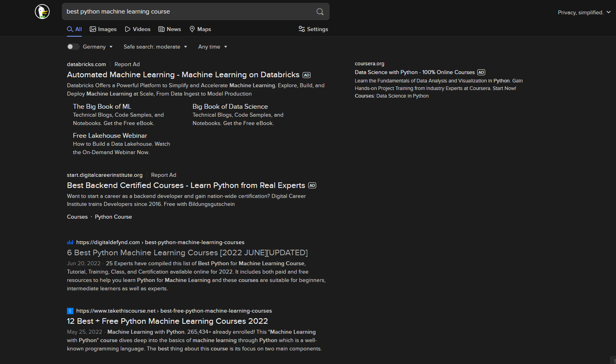The image size is (616, 364).
Task: Click the databricks.com domain link
Action: point(87,64)
